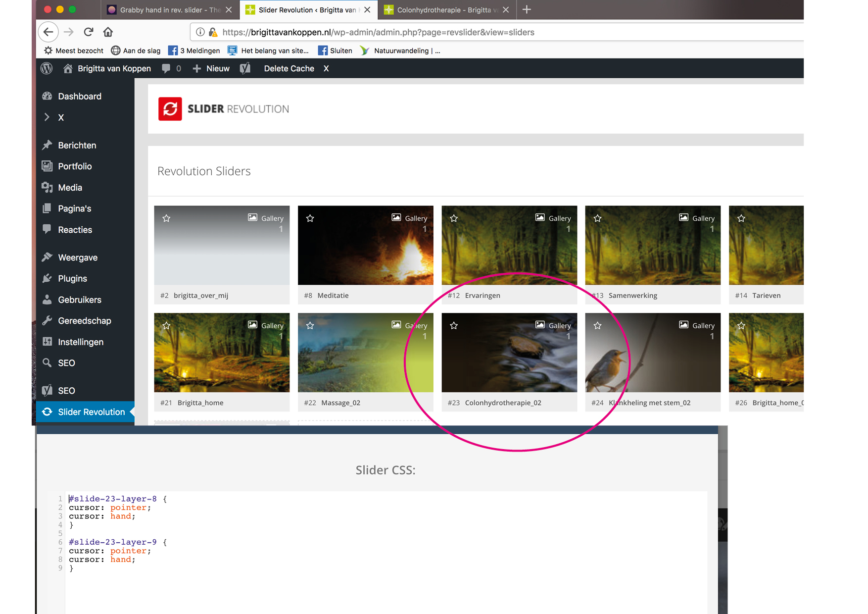The width and height of the screenshot is (868, 614).
Task: Toggle favorite star on Meditatie slider
Action: [310, 218]
